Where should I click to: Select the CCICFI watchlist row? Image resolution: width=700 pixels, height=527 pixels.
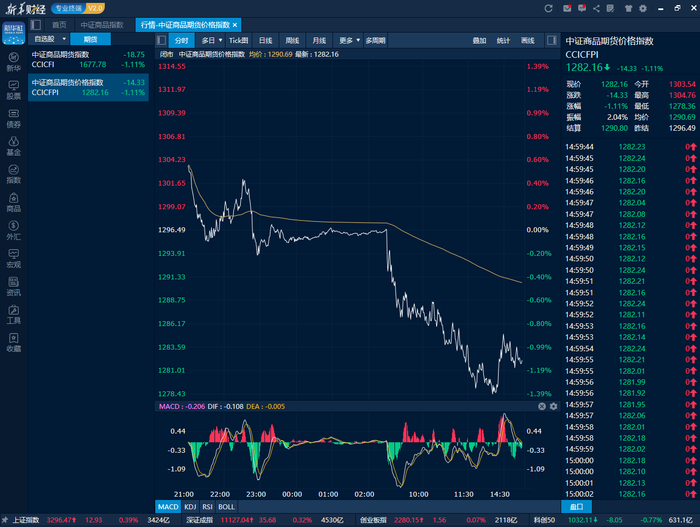coord(88,59)
